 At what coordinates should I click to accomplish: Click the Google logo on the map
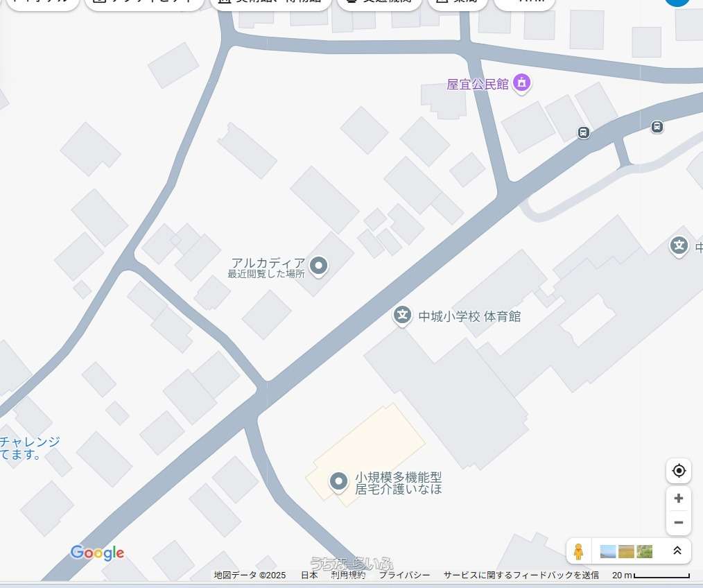click(97, 553)
